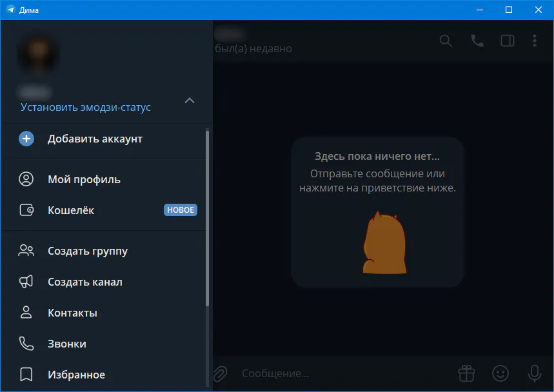Select Создать канал from the menu

[x=85, y=282]
